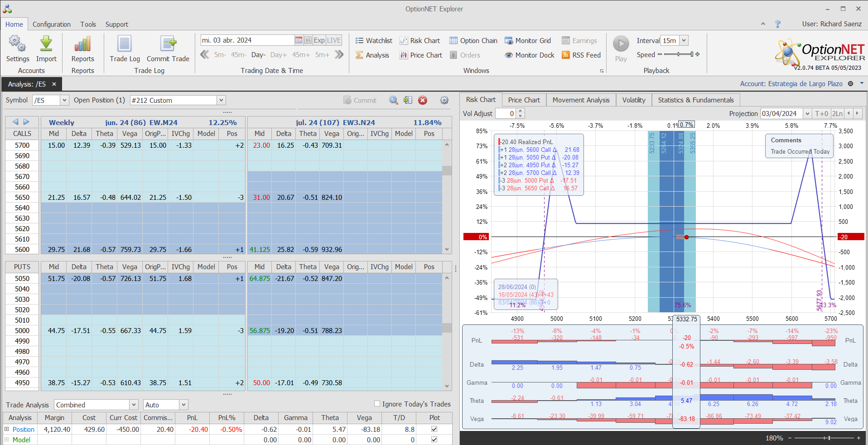
Task: Open the Price Chart window from the ribbon
Action: click(420, 55)
